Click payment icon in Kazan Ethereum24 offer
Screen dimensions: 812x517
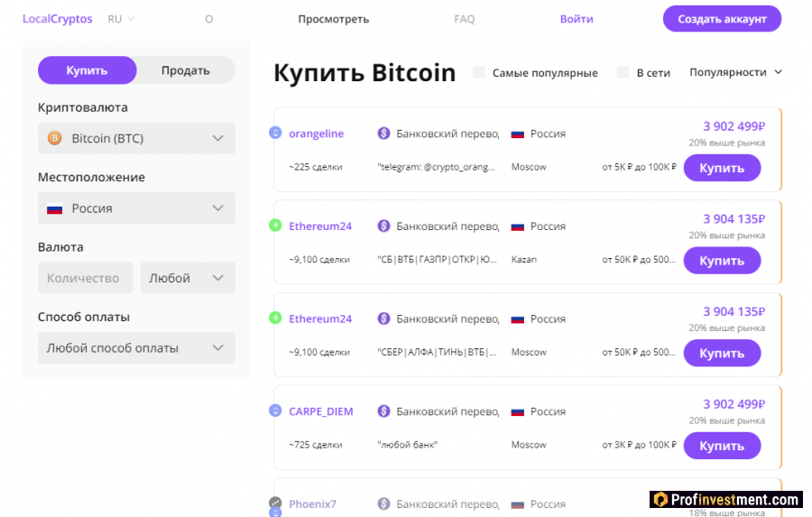tap(383, 226)
